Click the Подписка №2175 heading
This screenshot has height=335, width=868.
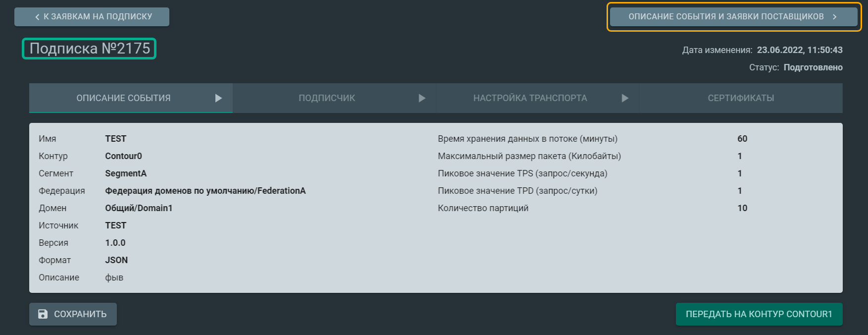point(90,49)
